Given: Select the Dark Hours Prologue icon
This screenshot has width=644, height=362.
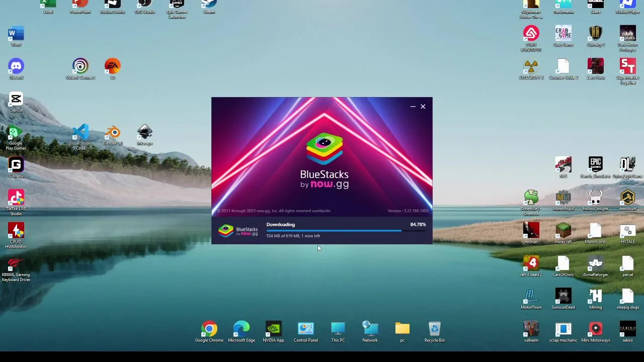Looking at the screenshot, I should point(628,39).
